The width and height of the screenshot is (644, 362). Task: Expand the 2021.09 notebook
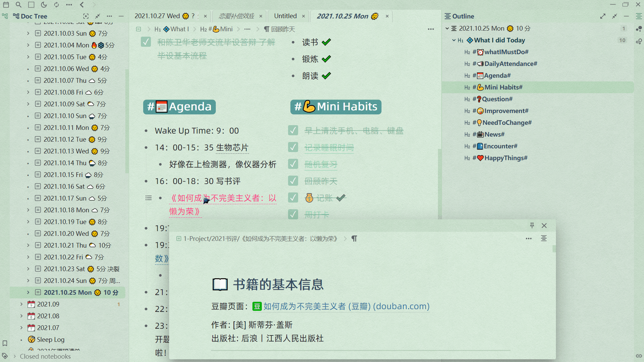(21, 304)
